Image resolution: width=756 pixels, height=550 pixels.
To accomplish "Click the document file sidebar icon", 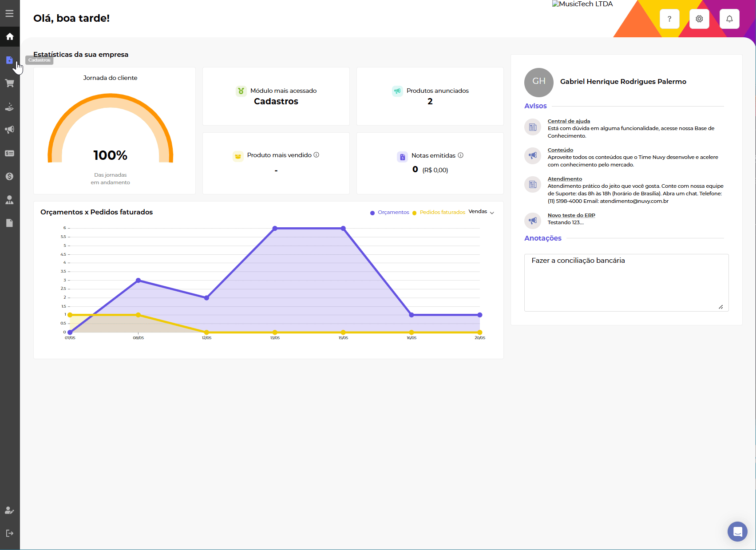I will coord(9,223).
